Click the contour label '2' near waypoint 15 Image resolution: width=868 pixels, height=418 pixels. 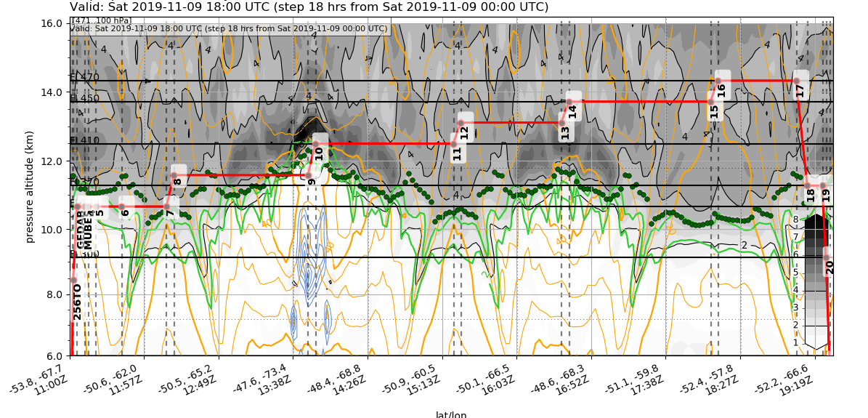[x=745, y=245]
